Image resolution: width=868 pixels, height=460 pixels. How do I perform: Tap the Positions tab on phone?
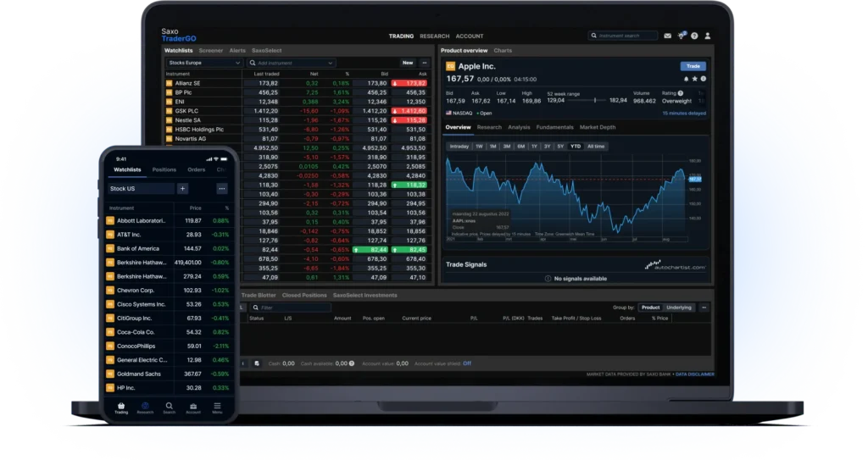click(x=164, y=170)
